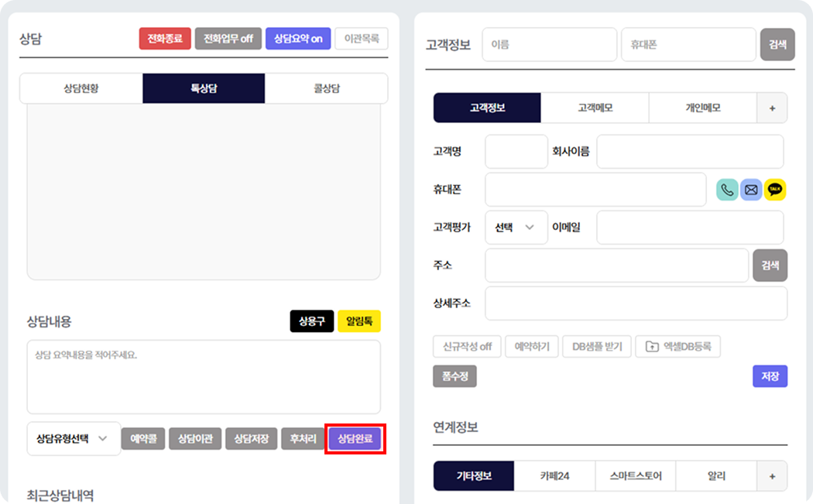Image resolution: width=813 pixels, height=504 pixels.
Task: Add a new customer info tab with plus
Action: pos(772,108)
